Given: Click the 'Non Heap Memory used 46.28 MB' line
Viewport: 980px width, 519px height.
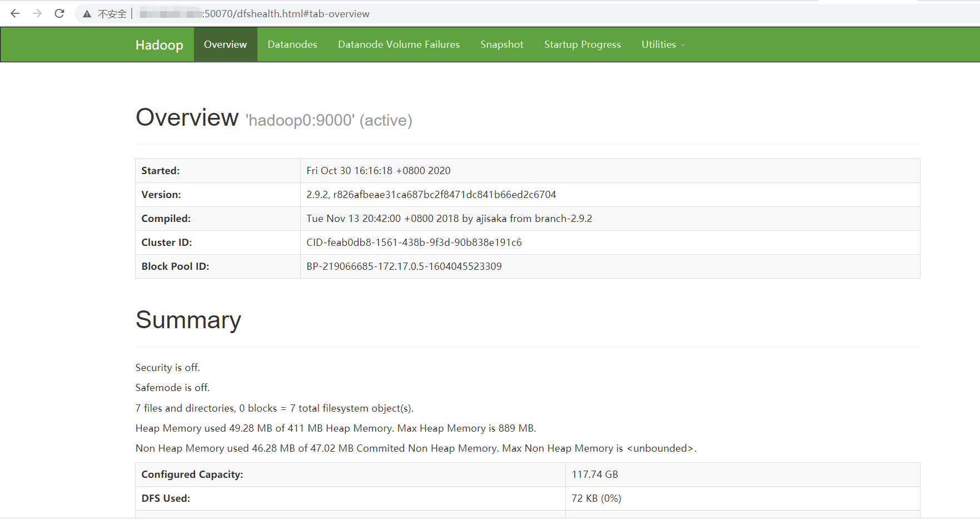Looking at the screenshot, I should coord(416,448).
